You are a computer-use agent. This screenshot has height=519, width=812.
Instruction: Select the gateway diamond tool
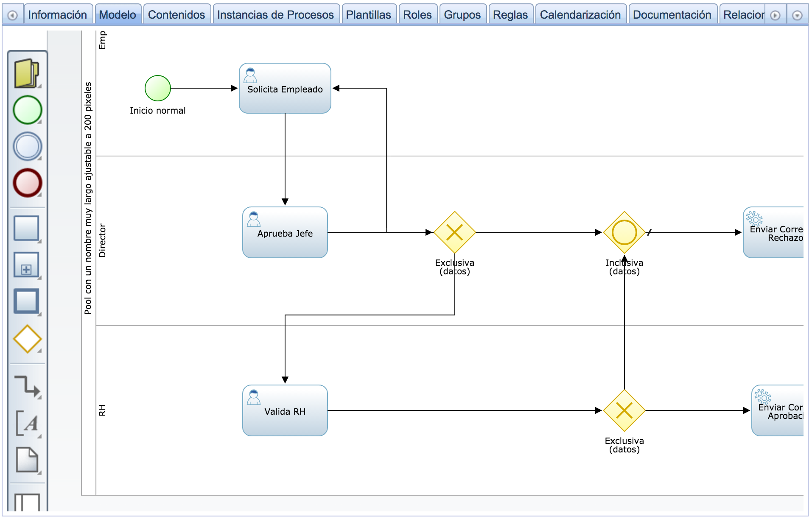(x=27, y=339)
